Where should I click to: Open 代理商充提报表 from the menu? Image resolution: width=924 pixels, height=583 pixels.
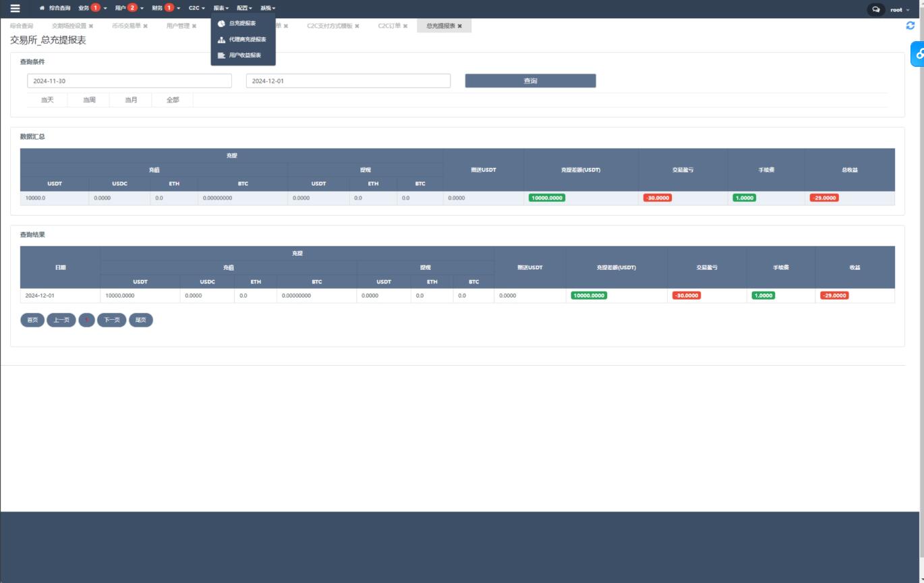point(247,40)
